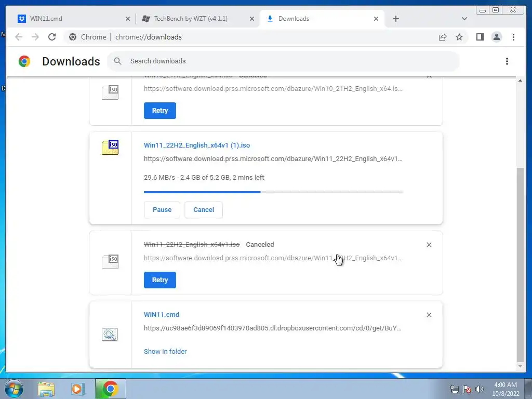Toggle the side panel icon
532x399 pixels.
480,37
